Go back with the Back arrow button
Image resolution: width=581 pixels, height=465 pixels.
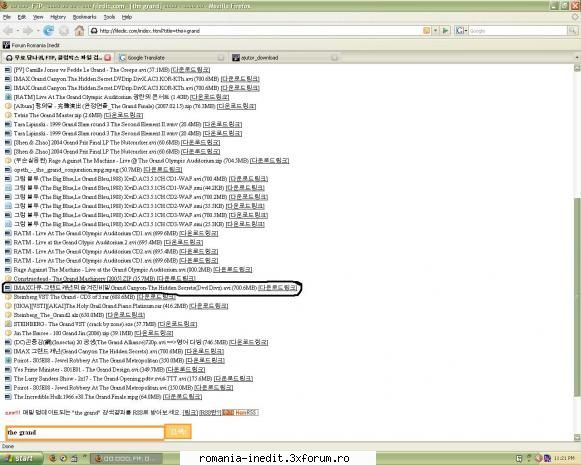tap(8, 31)
